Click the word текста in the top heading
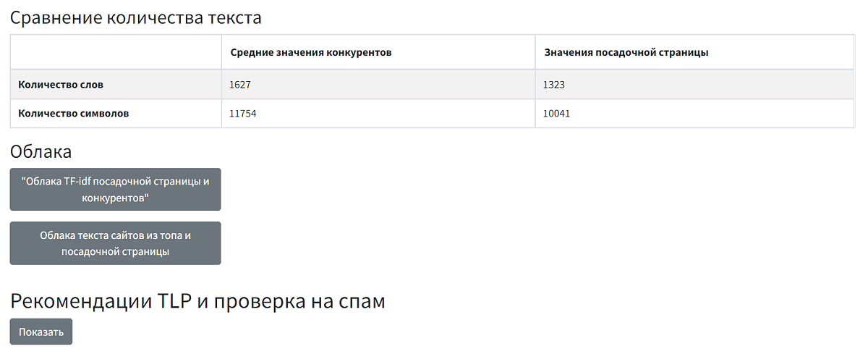Screen dimensions: 868x354 click(233, 18)
